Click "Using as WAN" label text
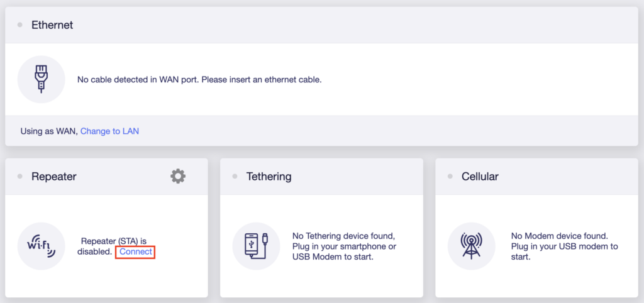Image resolution: width=644 pixels, height=303 pixels. click(x=49, y=131)
